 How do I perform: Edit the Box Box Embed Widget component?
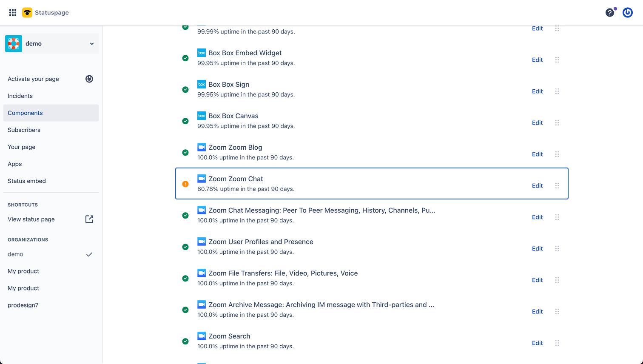pos(538,60)
